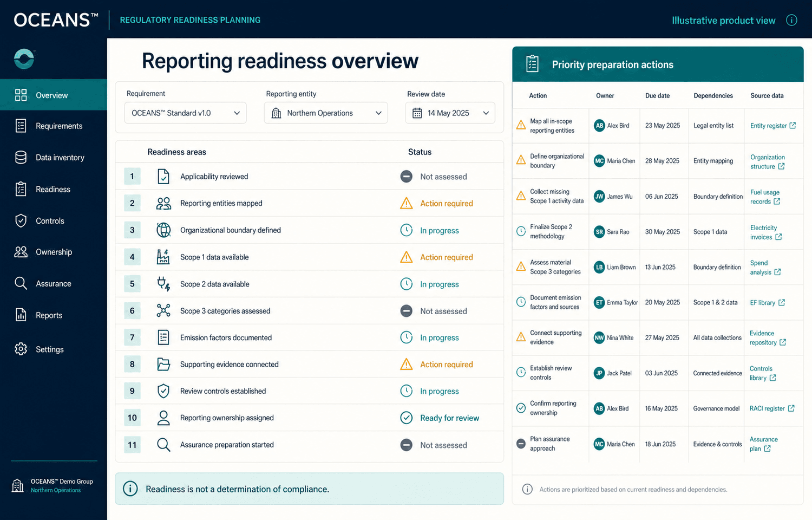Click the calendar icon in the Review date field
This screenshot has height=520, width=812.
point(417,113)
